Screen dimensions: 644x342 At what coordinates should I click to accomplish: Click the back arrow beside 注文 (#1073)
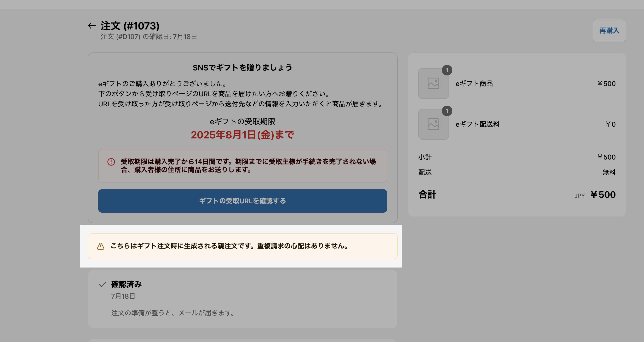coord(92,26)
